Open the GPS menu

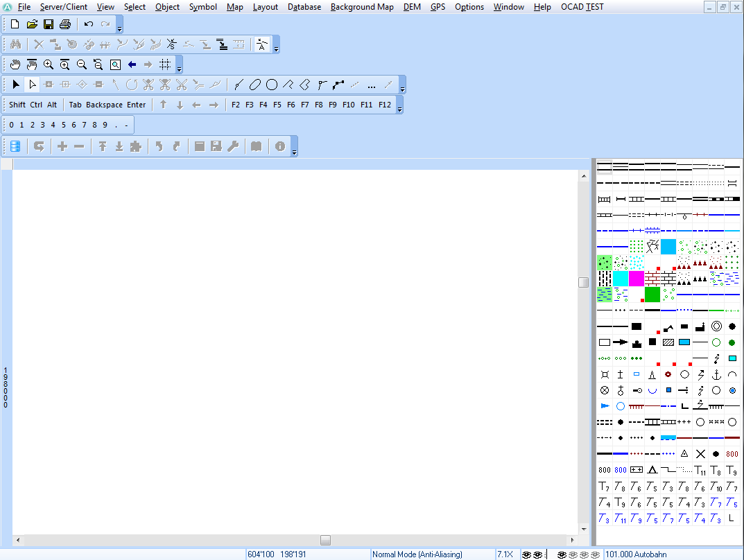pos(438,7)
